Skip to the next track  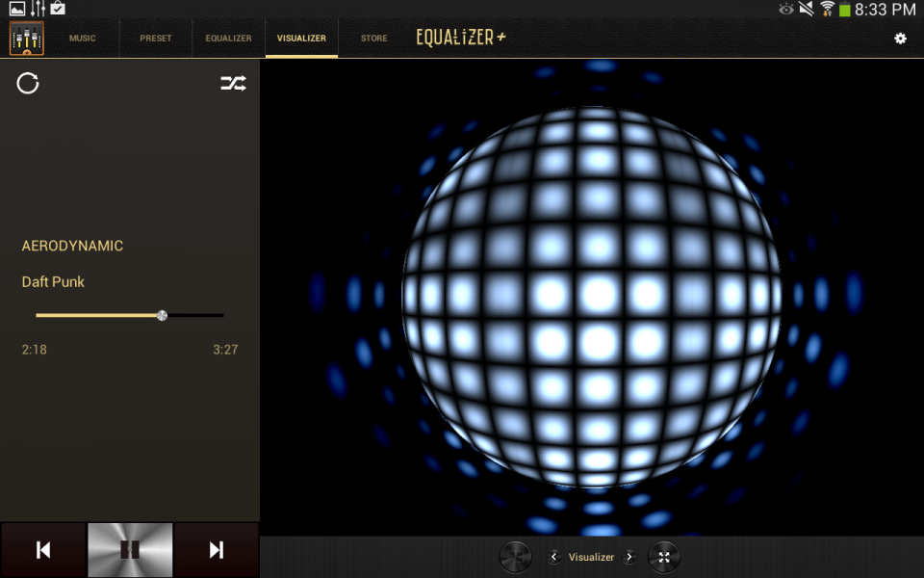pyautogui.click(x=217, y=550)
